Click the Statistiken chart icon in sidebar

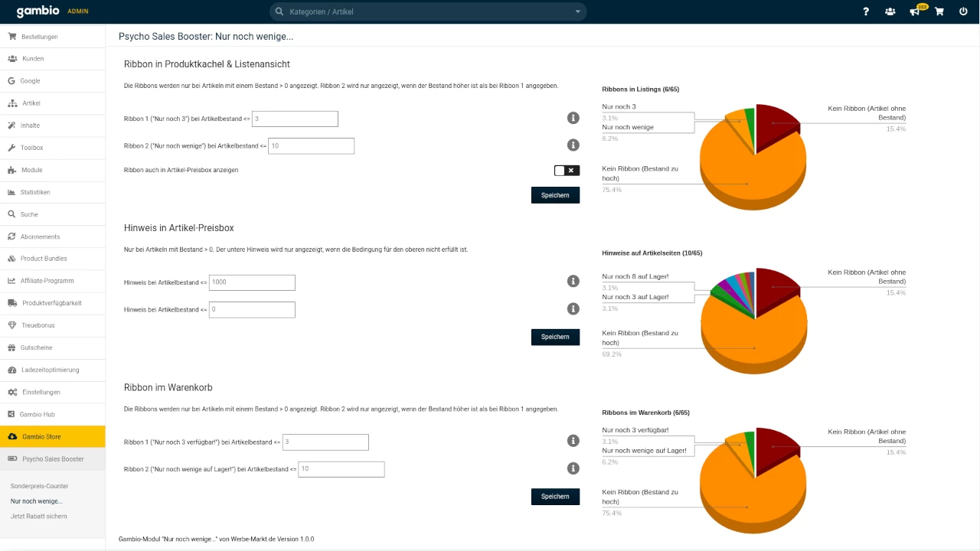tap(12, 191)
